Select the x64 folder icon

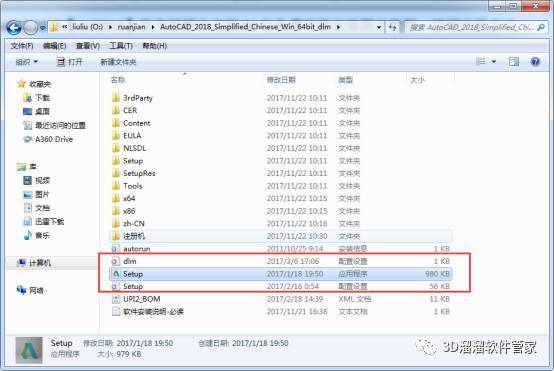tap(116, 199)
